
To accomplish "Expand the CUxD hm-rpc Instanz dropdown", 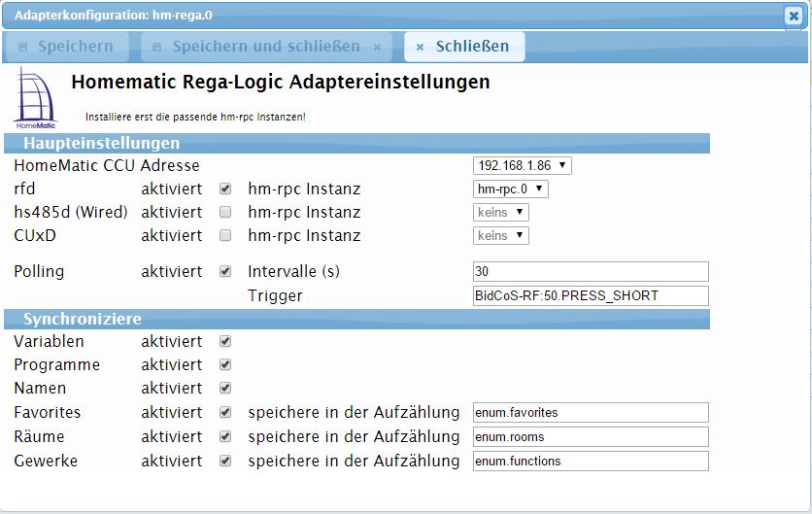I will (501, 235).
